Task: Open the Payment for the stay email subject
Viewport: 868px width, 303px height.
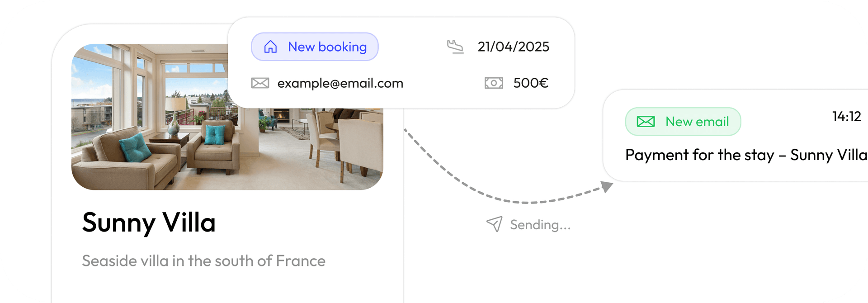Action: click(746, 155)
